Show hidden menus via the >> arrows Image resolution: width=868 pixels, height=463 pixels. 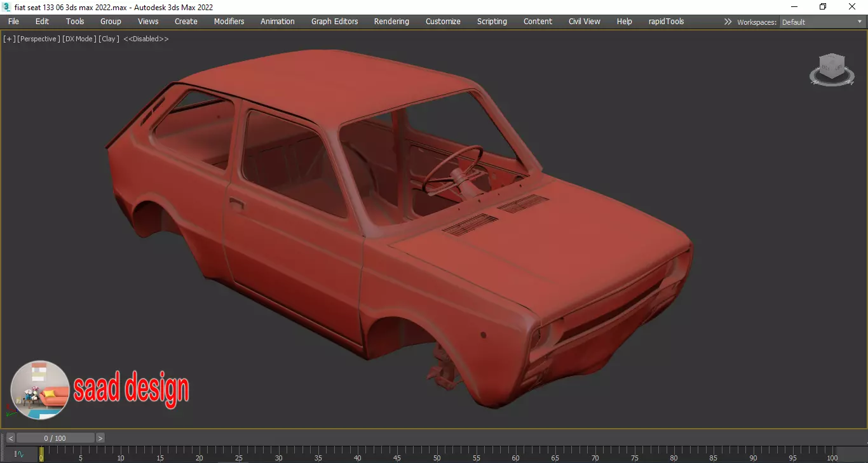728,22
